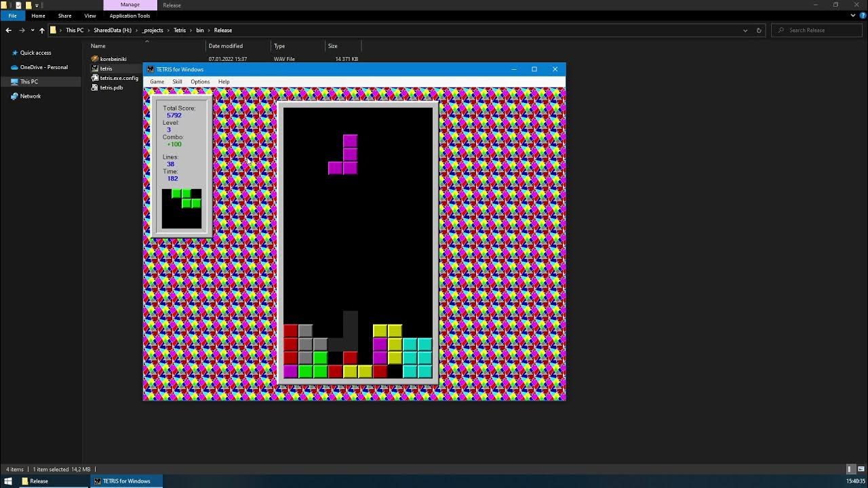Select the tetris application file
This screenshot has height=488, width=868.
click(x=106, y=68)
